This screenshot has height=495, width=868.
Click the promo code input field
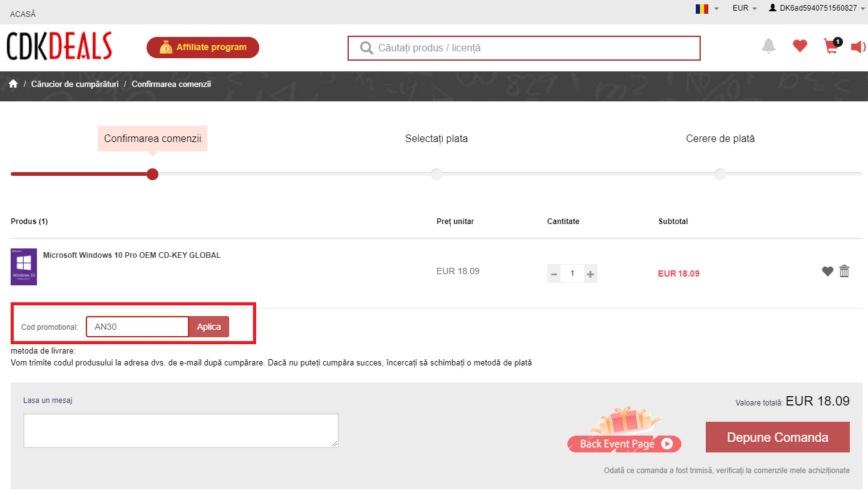tap(137, 327)
